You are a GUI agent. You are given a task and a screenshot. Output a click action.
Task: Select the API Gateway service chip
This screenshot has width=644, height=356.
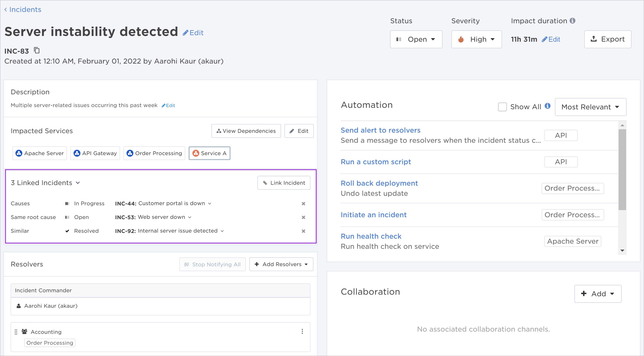(x=95, y=153)
